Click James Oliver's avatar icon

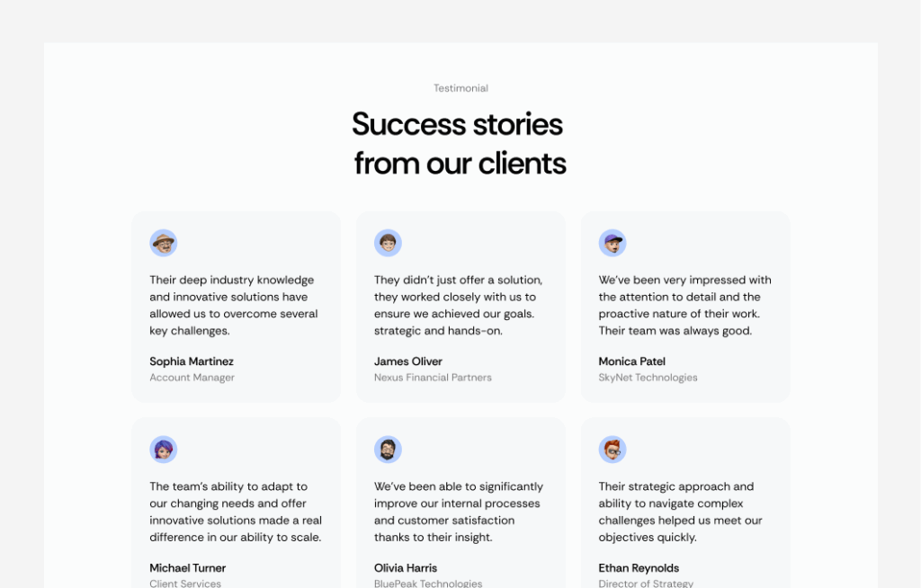coord(388,243)
